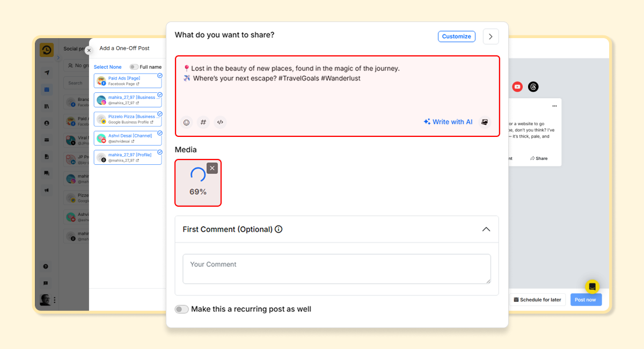Click the account circle icon in sidebar

(47, 123)
